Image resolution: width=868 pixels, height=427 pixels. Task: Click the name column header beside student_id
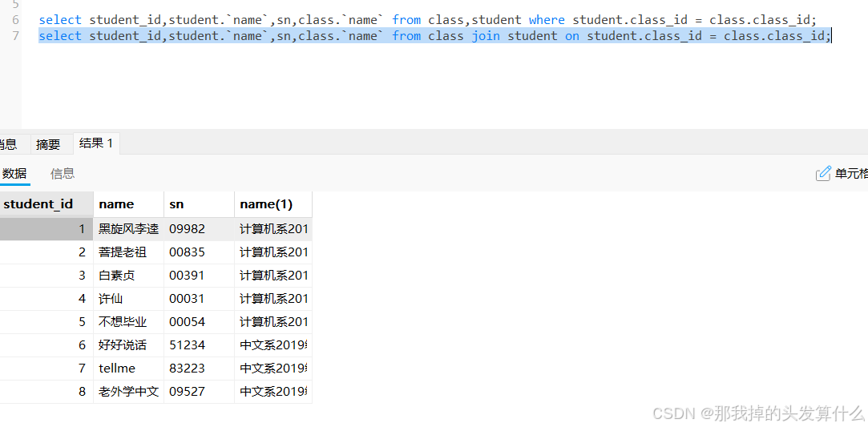[128, 204]
